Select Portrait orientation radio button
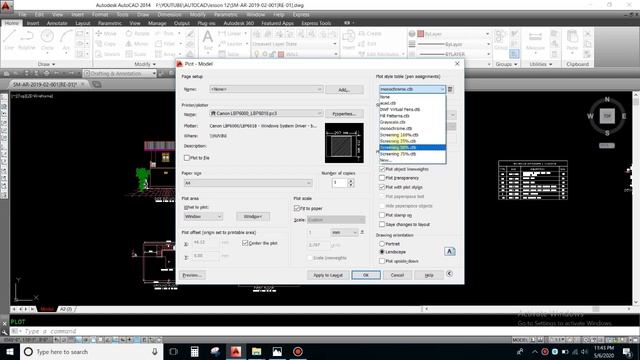 tap(382, 244)
